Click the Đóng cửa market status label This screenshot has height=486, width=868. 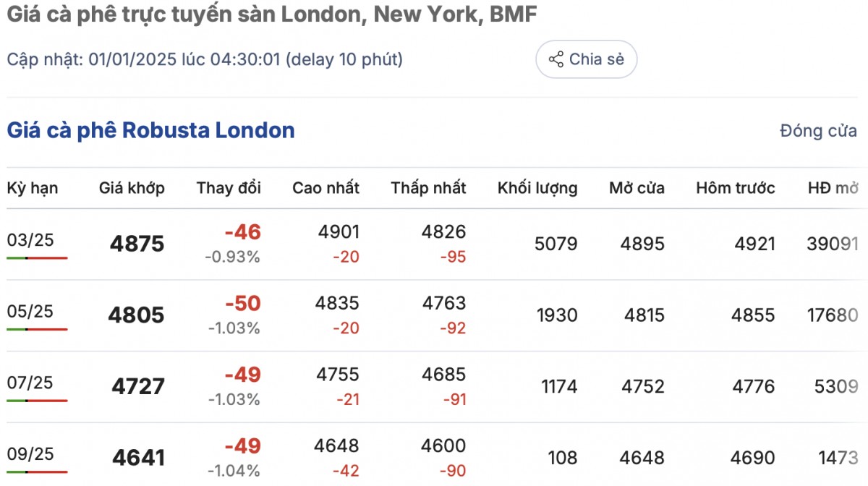pos(818,131)
